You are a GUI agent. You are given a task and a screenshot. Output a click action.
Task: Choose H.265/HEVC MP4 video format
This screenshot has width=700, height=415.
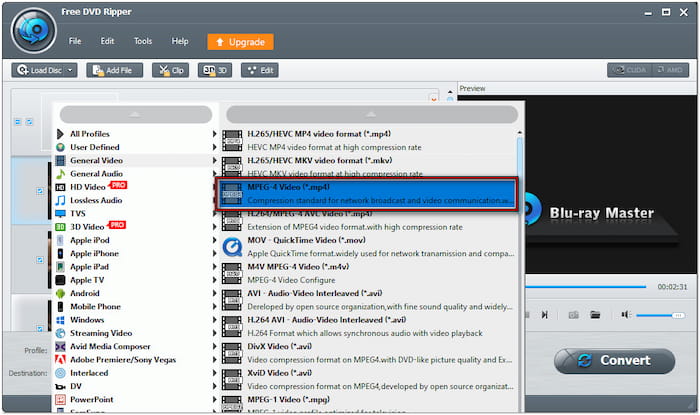pos(369,140)
